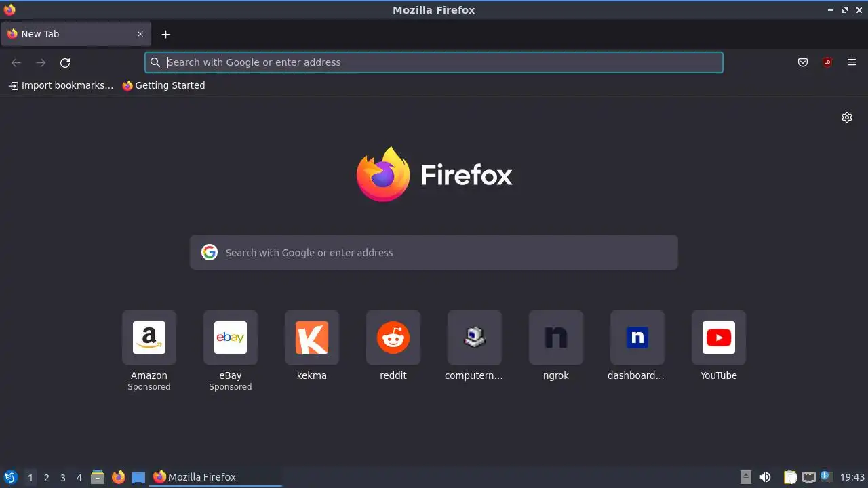Close the New Tab tab
The height and width of the screenshot is (488, 868).
(x=140, y=34)
